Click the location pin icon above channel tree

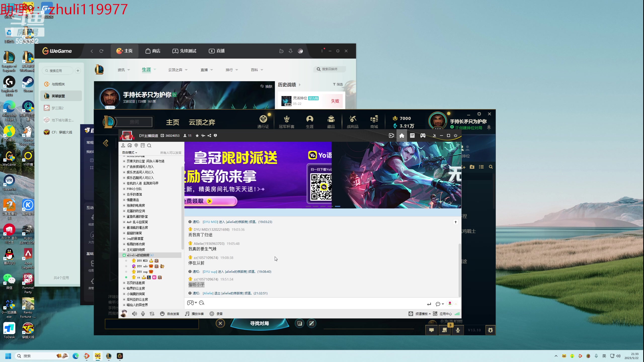pyautogui.click(x=136, y=145)
